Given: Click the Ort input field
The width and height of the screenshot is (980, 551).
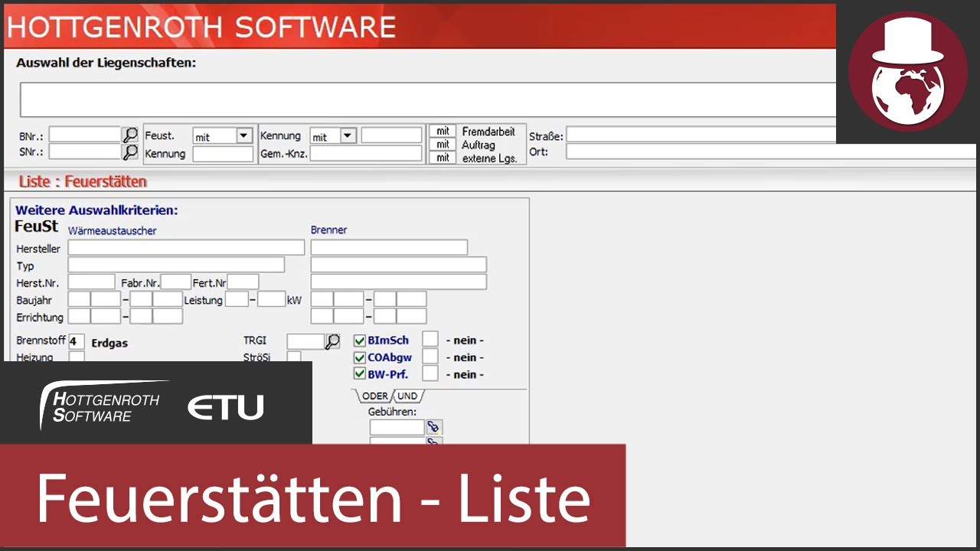Looking at the screenshot, I should tap(771, 152).
